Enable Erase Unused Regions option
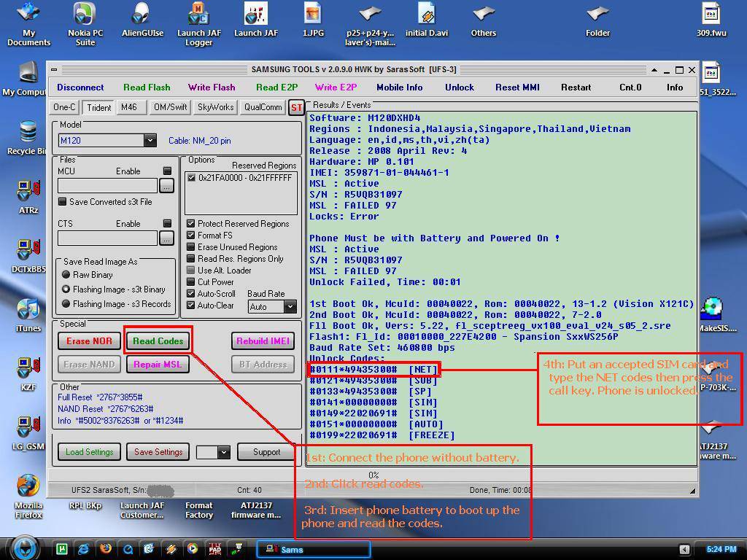747x560 pixels. 190,246
